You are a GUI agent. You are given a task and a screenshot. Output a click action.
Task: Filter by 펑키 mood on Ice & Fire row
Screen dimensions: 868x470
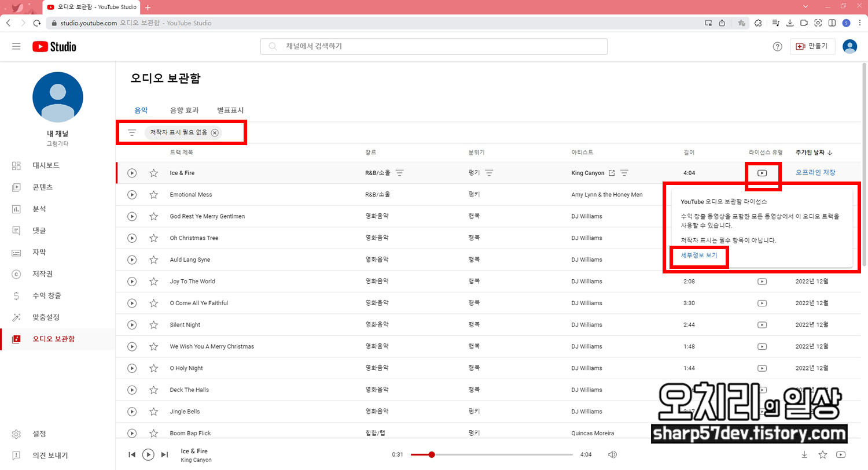(x=489, y=173)
